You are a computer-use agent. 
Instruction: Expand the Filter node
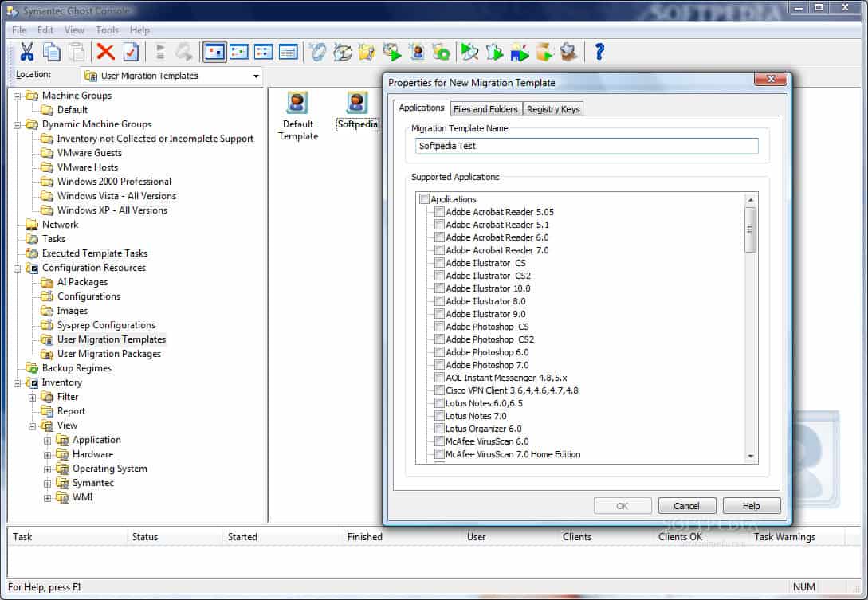click(x=32, y=398)
